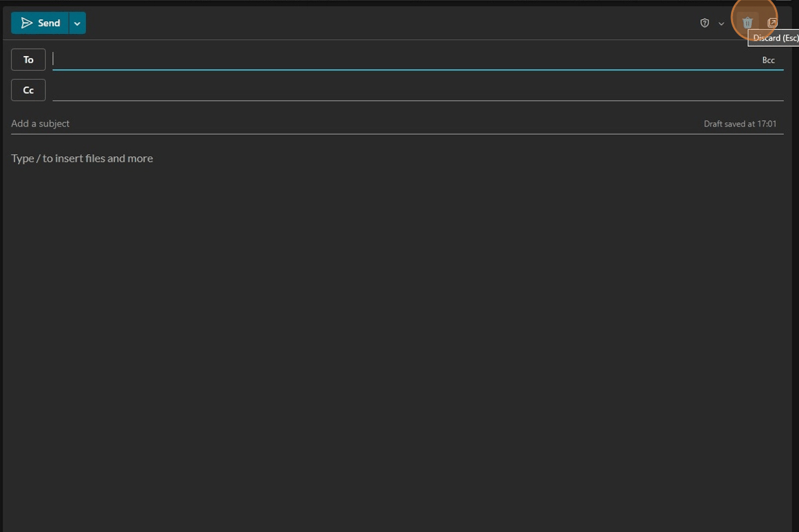This screenshot has width=799, height=532.
Task: Open the Send options dropdown arrow
Action: coord(77,23)
